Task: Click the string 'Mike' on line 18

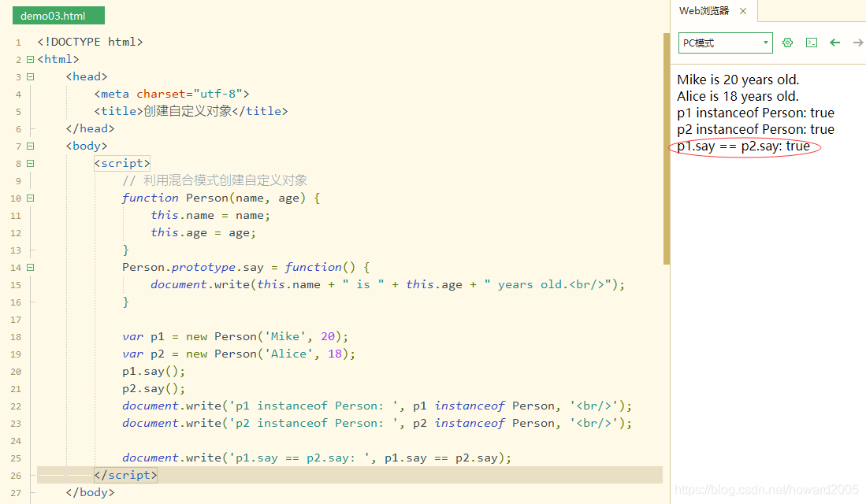Action: [x=285, y=337]
